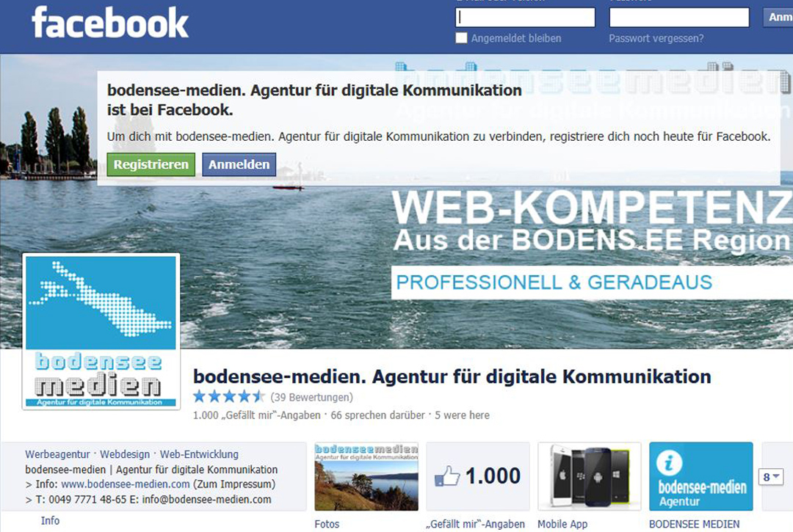Open the Mobile App phones tile

589,476
